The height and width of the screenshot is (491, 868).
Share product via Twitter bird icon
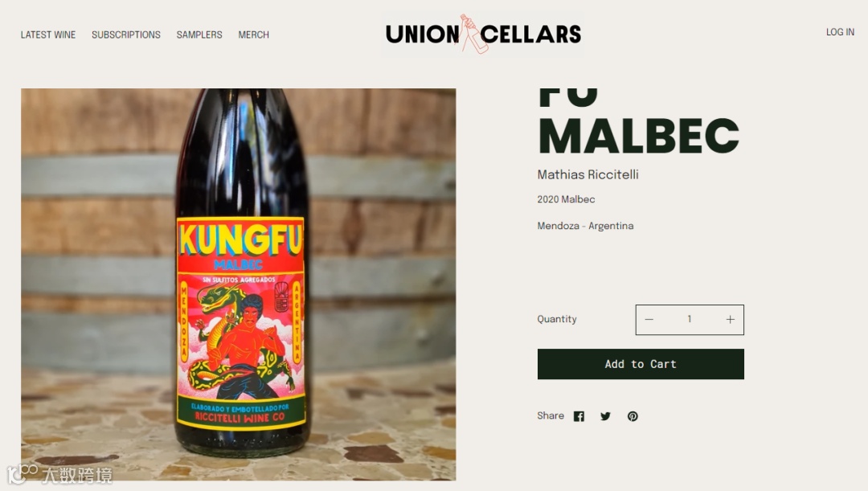[x=605, y=416]
